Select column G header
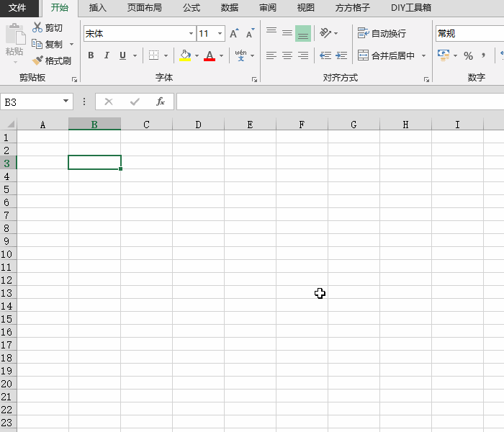 point(354,124)
